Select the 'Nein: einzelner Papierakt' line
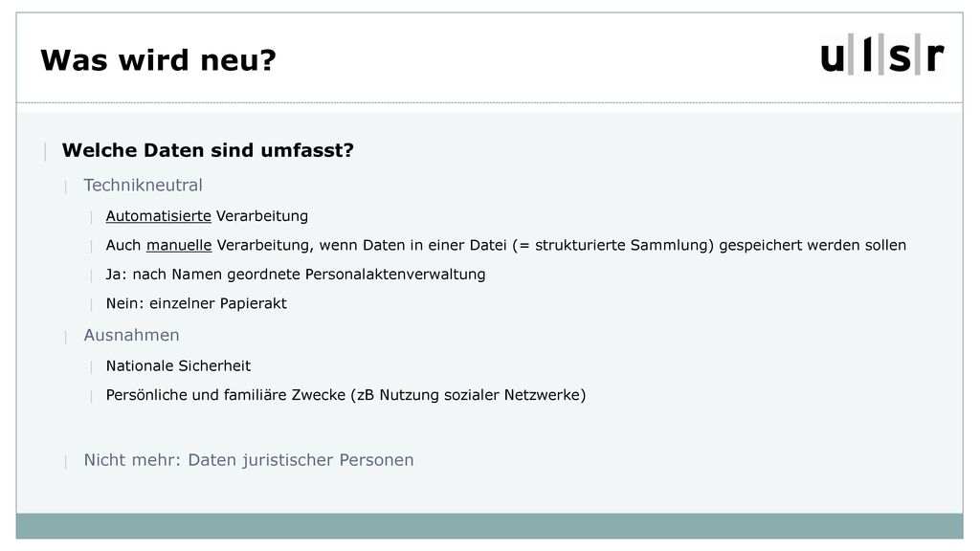This screenshot has height=551, width=980. [196, 303]
